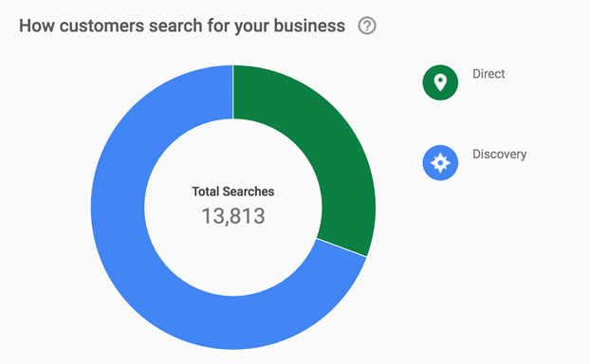Click the chart heading text
The height and width of the screenshot is (364, 590).
182,26
